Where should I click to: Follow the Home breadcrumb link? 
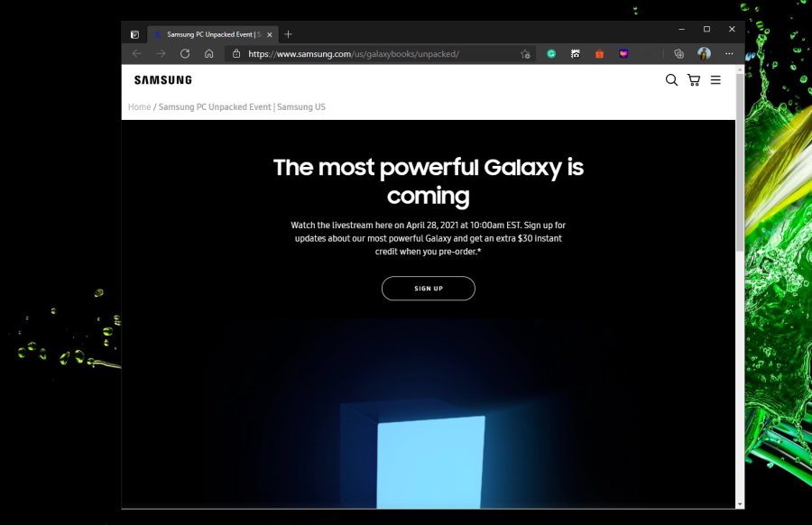point(139,106)
